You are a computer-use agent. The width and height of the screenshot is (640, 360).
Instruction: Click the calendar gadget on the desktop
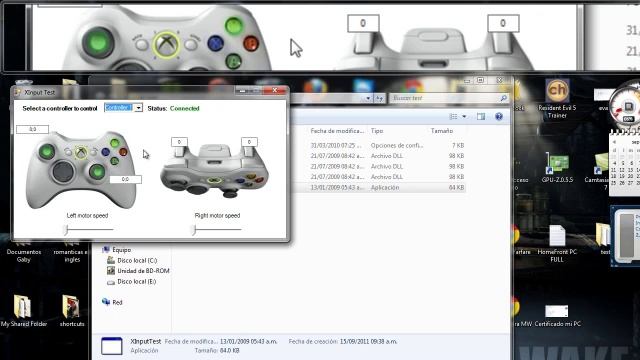pos(625,162)
